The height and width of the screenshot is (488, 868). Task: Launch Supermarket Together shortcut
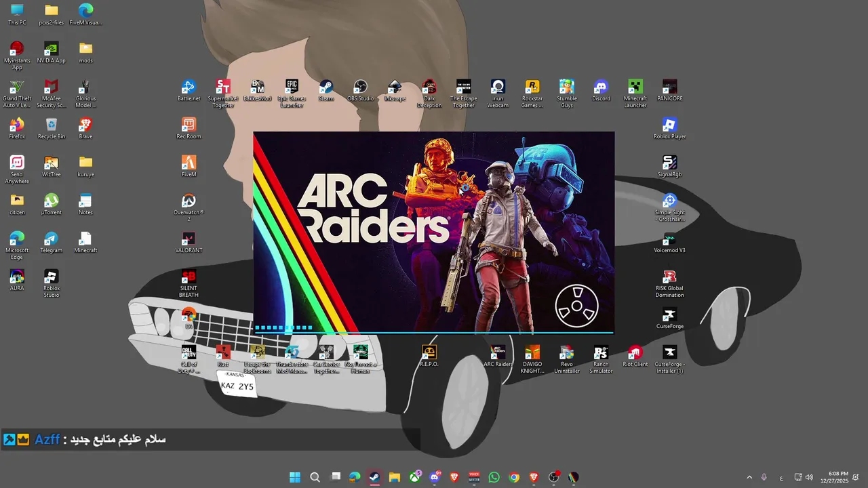pos(223,94)
